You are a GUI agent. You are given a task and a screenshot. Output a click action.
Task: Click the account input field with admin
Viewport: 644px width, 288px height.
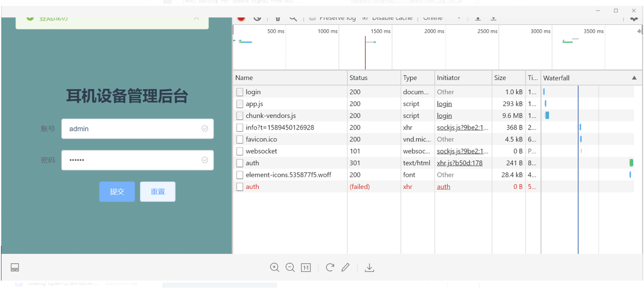137,129
